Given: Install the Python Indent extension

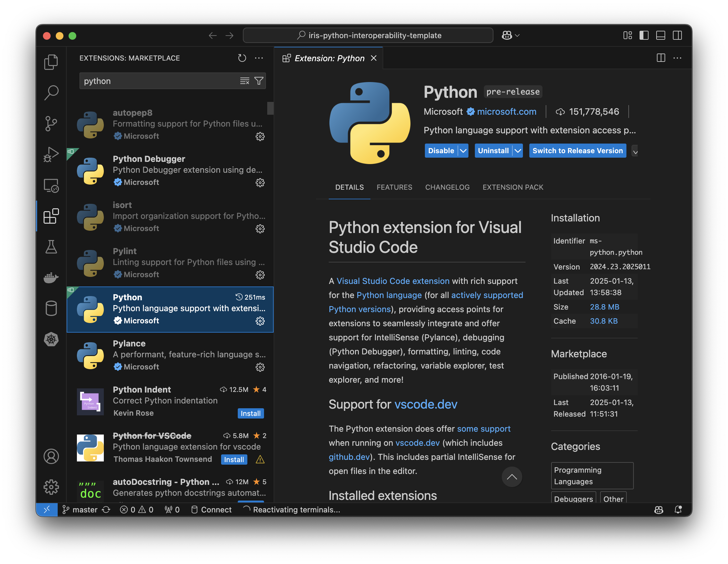Looking at the screenshot, I should pos(251,413).
